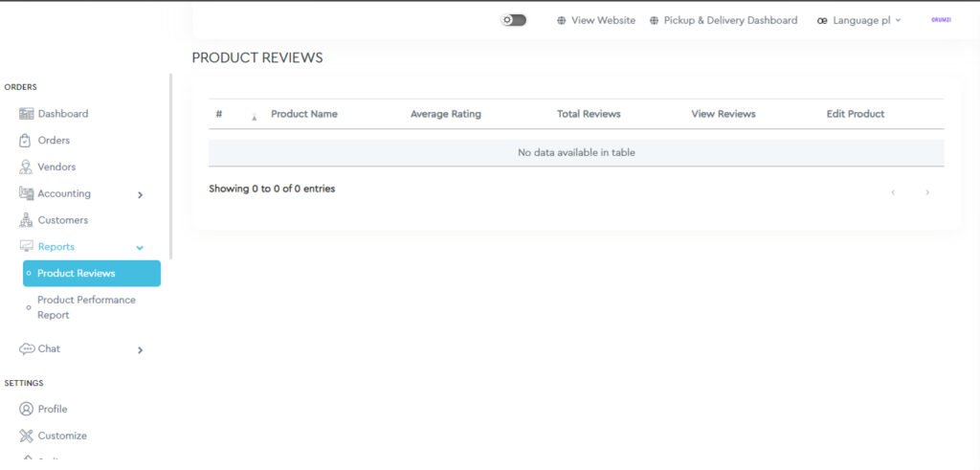Select Product Reviews menu item
This screenshot has width=980, height=470.
[x=92, y=274]
